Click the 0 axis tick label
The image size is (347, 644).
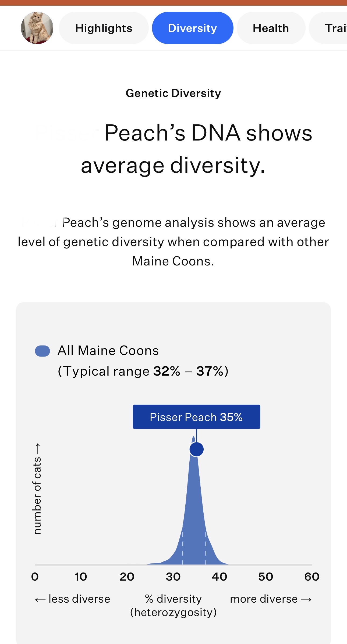click(x=35, y=577)
